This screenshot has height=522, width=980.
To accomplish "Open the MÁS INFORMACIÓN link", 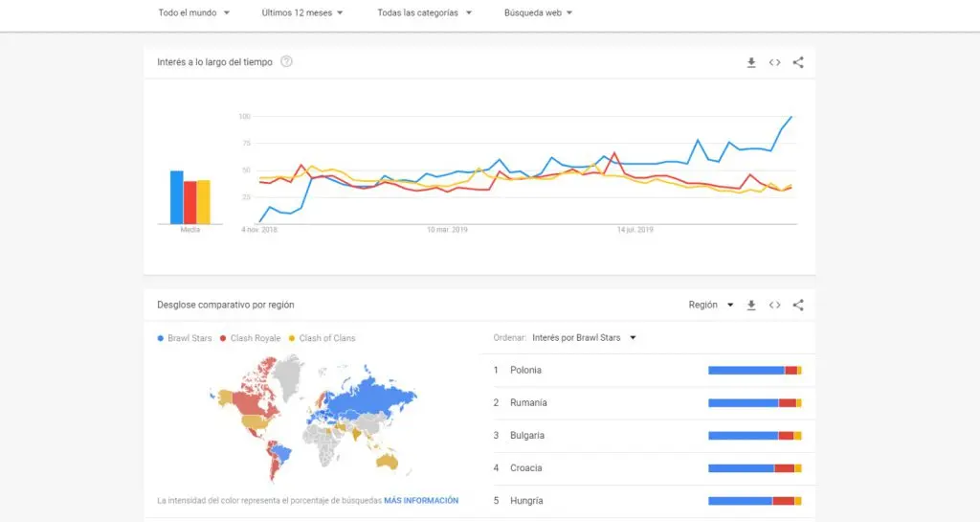I will click(421, 500).
